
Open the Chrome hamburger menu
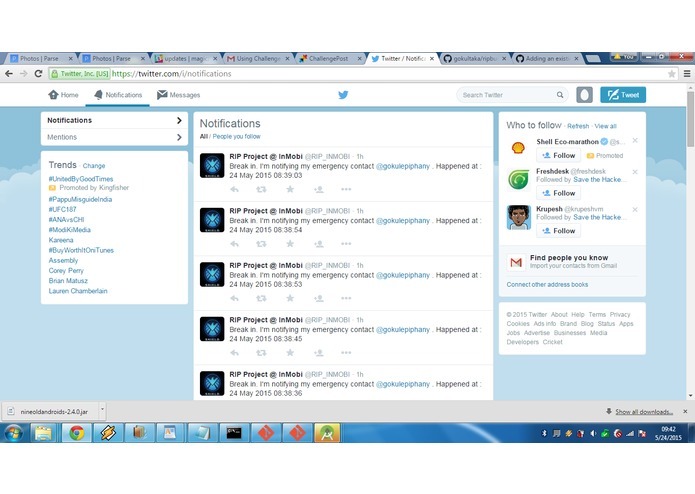687,74
